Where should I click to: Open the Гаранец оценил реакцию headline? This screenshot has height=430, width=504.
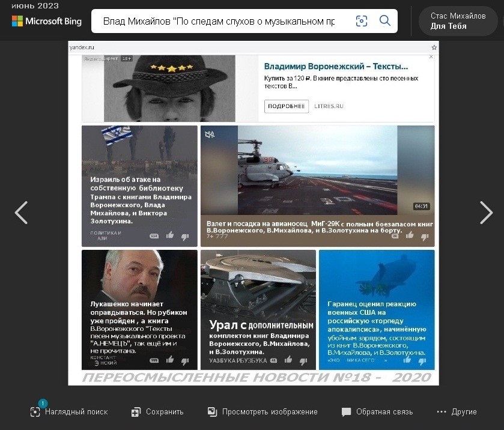[377, 328]
